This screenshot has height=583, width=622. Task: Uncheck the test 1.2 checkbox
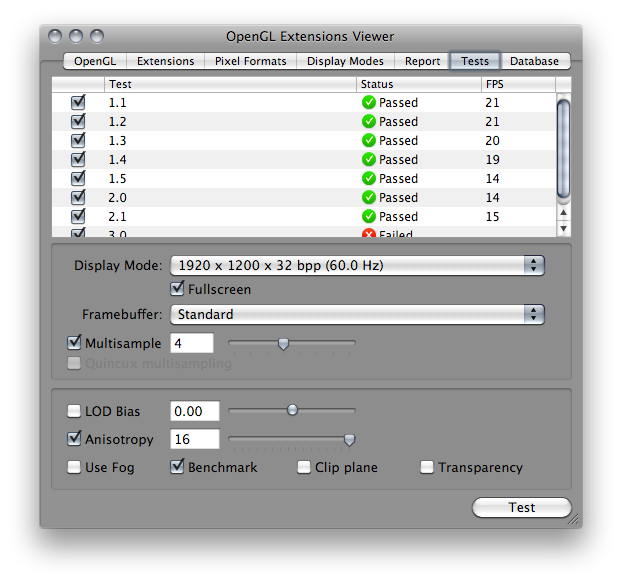pyautogui.click(x=78, y=121)
